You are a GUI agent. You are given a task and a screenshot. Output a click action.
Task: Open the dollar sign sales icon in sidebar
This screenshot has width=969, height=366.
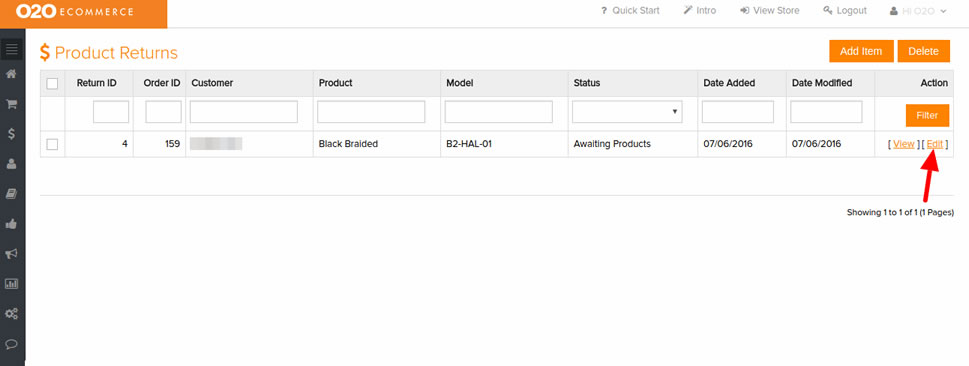(x=11, y=134)
